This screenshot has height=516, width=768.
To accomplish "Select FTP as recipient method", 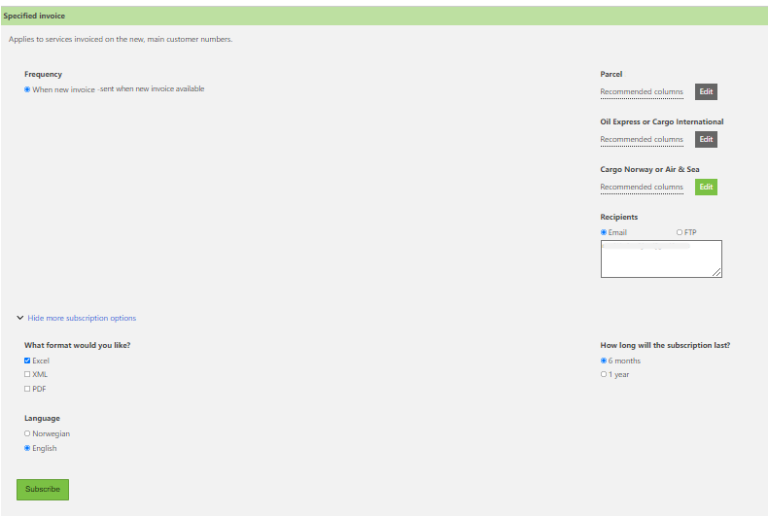I will 679,232.
